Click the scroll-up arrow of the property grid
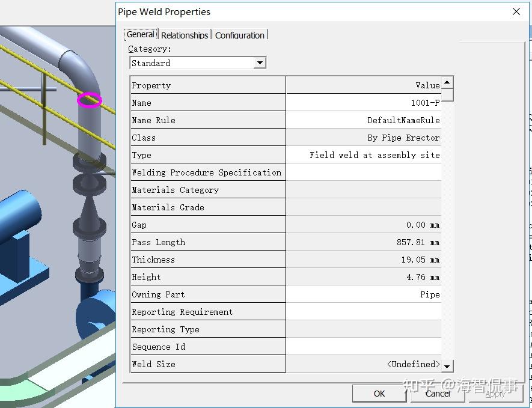 (447, 83)
